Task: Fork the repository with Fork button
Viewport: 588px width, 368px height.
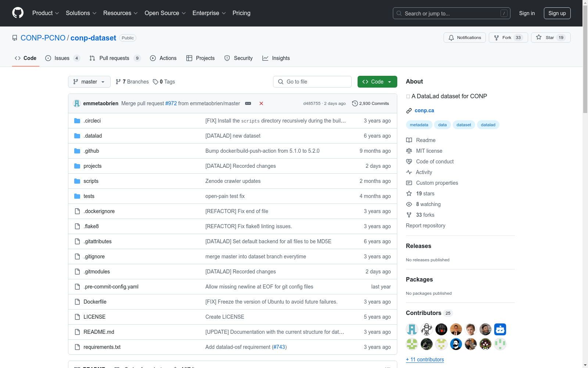Action: pyautogui.click(x=508, y=38)
